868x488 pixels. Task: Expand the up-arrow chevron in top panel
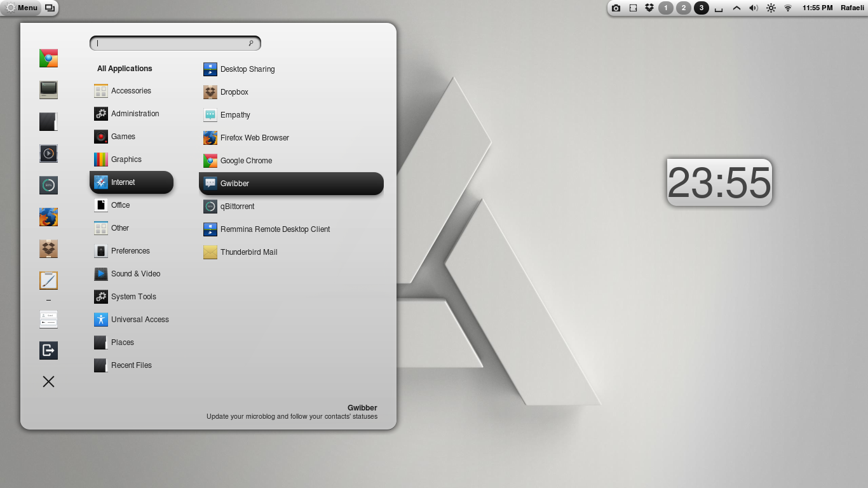(736, 8)
